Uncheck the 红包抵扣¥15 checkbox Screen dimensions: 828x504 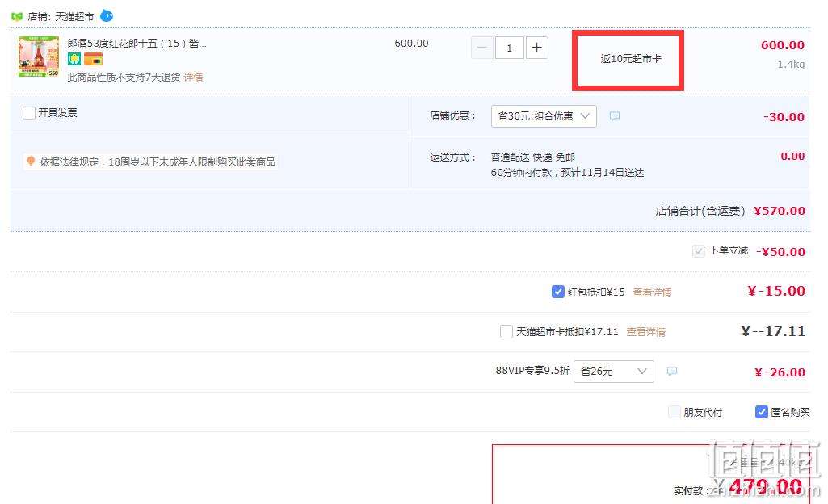coord(558,292)
